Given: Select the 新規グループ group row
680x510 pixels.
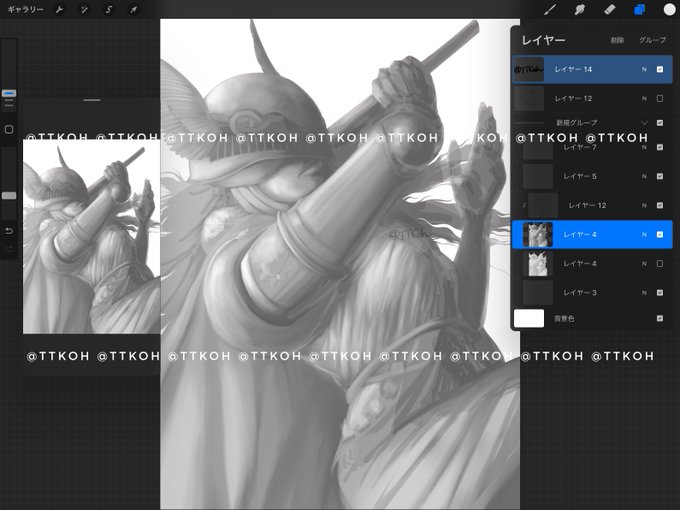Looking at the screenshot, I should click(592, 123).
